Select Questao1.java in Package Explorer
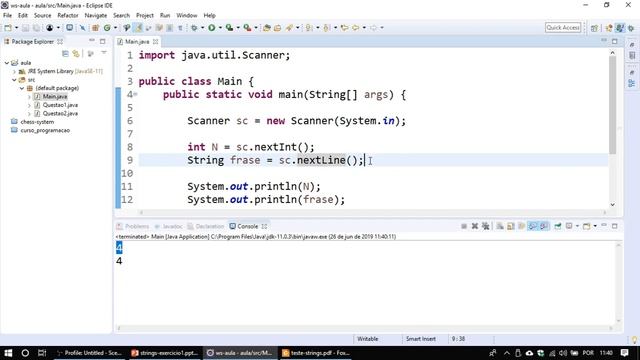The width and height of the screenshot is (640, 360). tap(60, 105)
